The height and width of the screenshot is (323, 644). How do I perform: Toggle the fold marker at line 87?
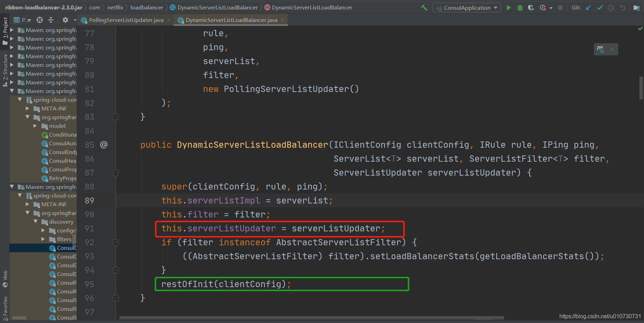(116, 173)
